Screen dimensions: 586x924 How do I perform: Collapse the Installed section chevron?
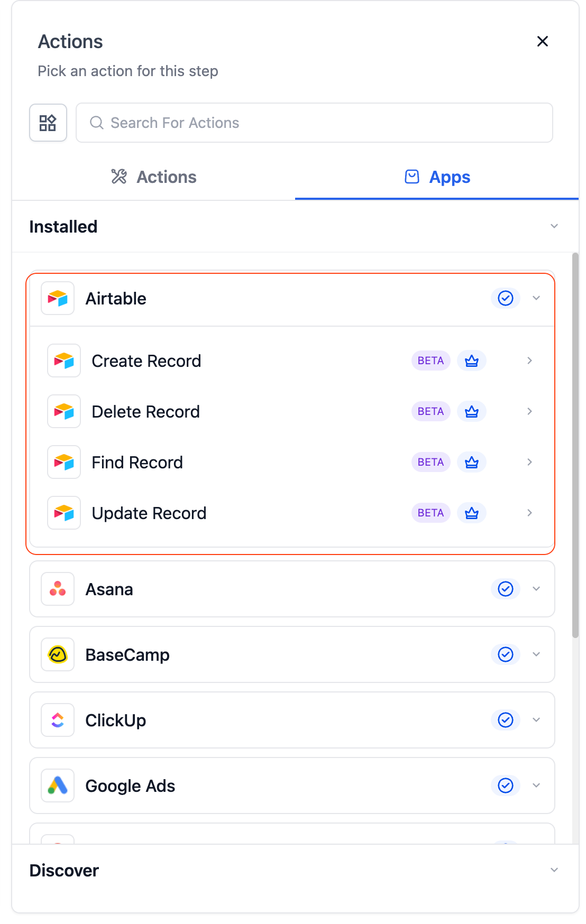click(x=554, y=226)
